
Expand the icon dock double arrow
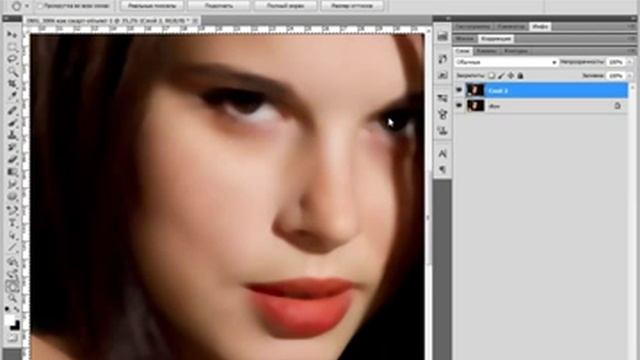pyautogui.click(x=447, y=18)
